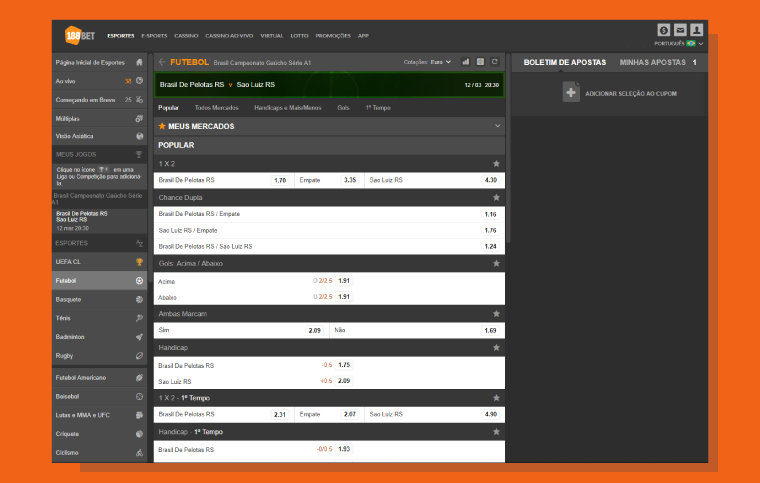Open the MINHAS APOSTAS tab
This screenshot has height=483, width=760.
652,62
